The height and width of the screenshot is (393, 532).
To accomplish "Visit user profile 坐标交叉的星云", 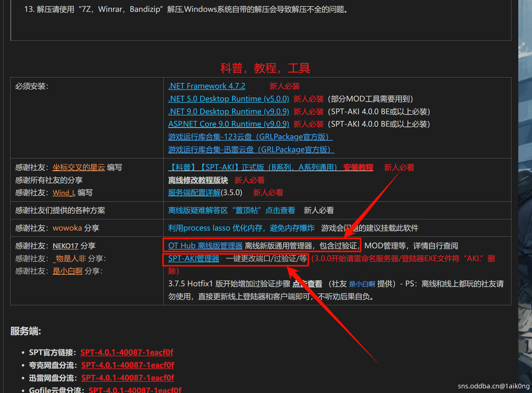I will (x=79, y=168).
